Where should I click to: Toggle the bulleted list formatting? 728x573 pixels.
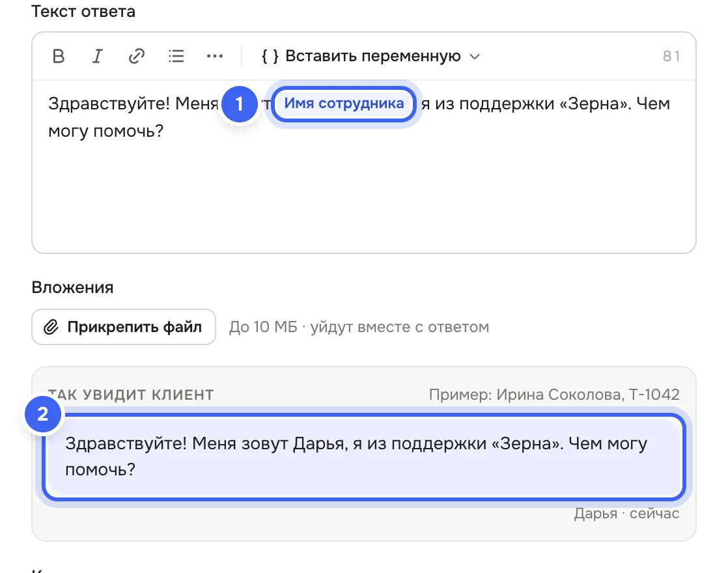[x=176, y=56]
